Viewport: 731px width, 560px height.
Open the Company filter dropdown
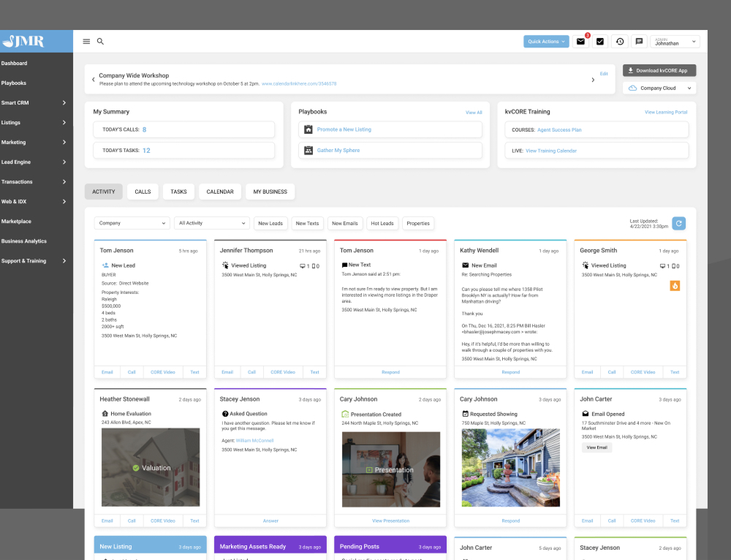pyautogui.click(x=132, y=224)
